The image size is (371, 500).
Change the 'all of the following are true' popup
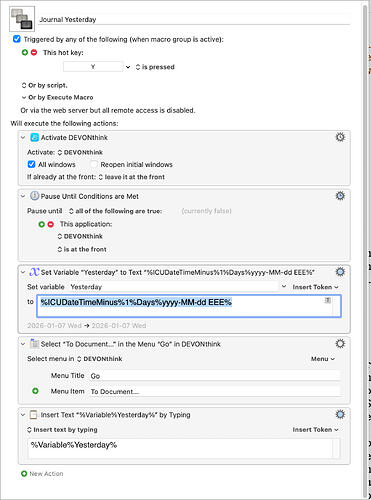pyautogui.click(x=116, y=211)
